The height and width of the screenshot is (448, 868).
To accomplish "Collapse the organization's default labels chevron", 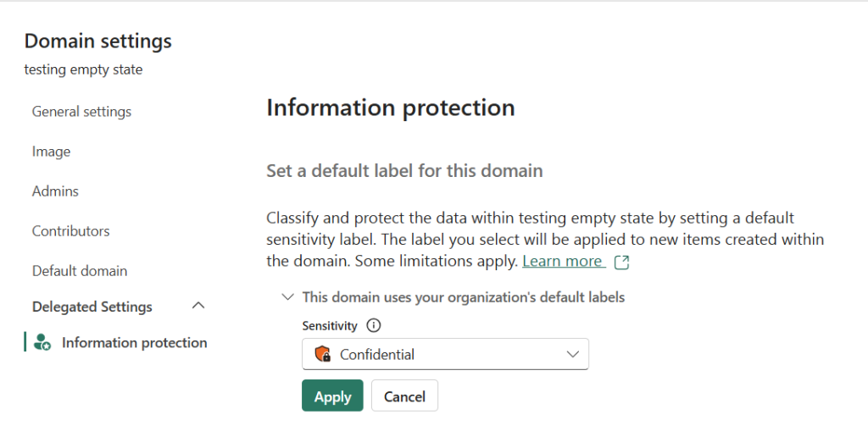I will [288, 297].
